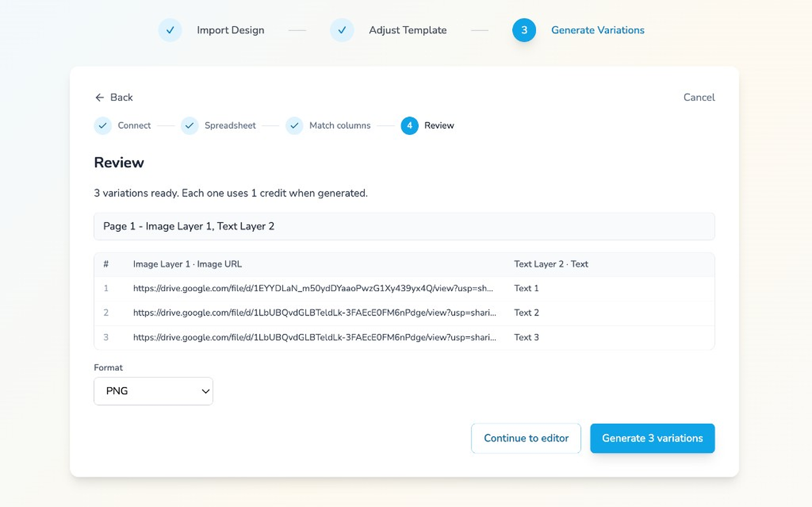Select the Generate Variations step label
Image resolution: width=812 pixels, height=507 pixels.
pyautogui.click(x=598, y=30)
